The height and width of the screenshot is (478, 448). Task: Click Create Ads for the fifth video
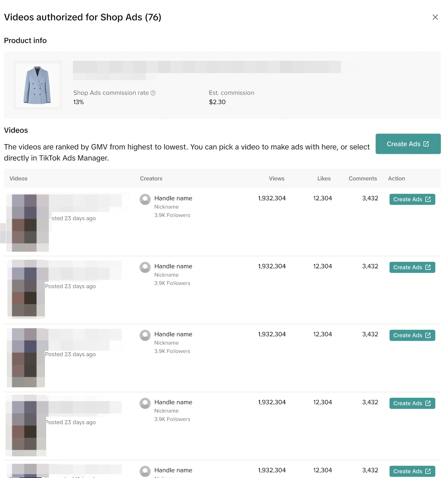(x=412, y=471)
